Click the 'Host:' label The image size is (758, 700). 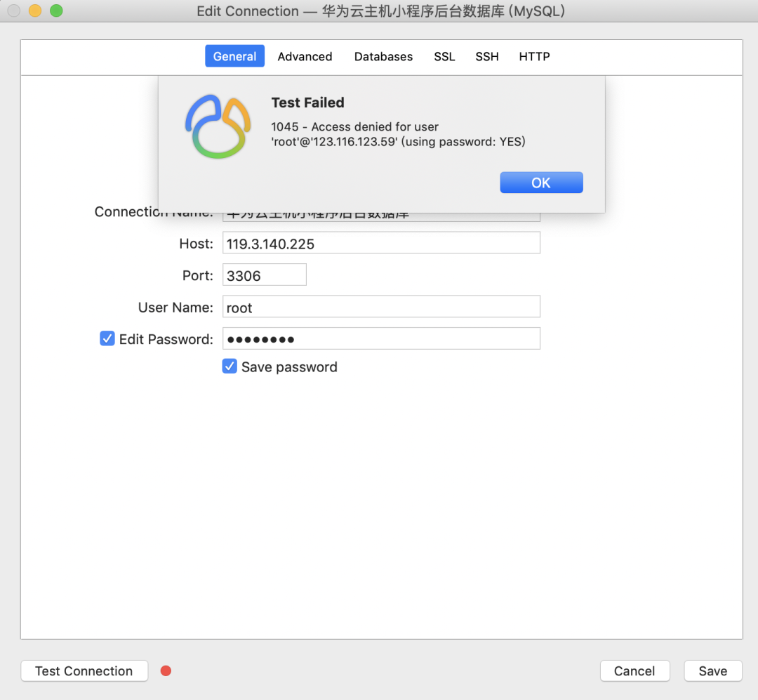(x=197, y=244)
